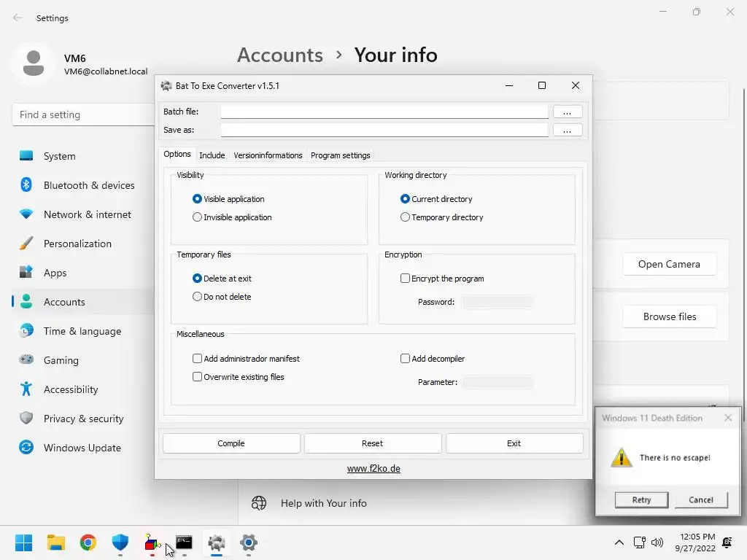Choose Current directory as working directory
This screenshot has width=747, height=560.
(x=405, y=198)
